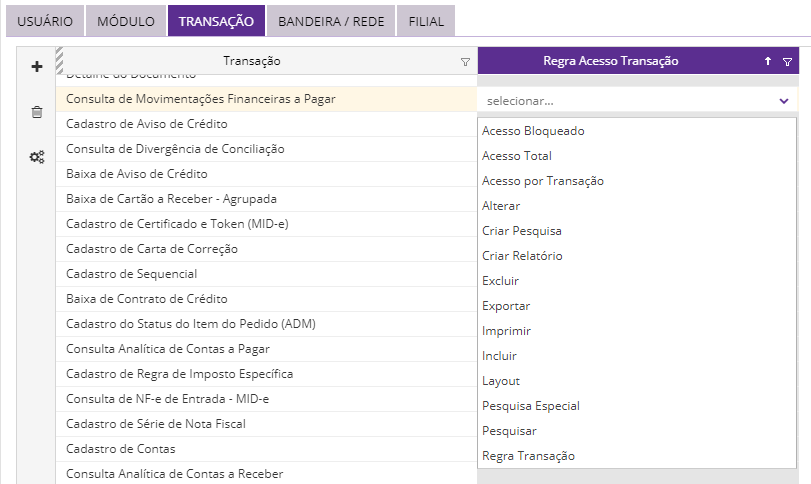Screen dimensions: 811x484
Task: Select the Cadastro de Aviso de Crédito row
Action: pos(147,124)
